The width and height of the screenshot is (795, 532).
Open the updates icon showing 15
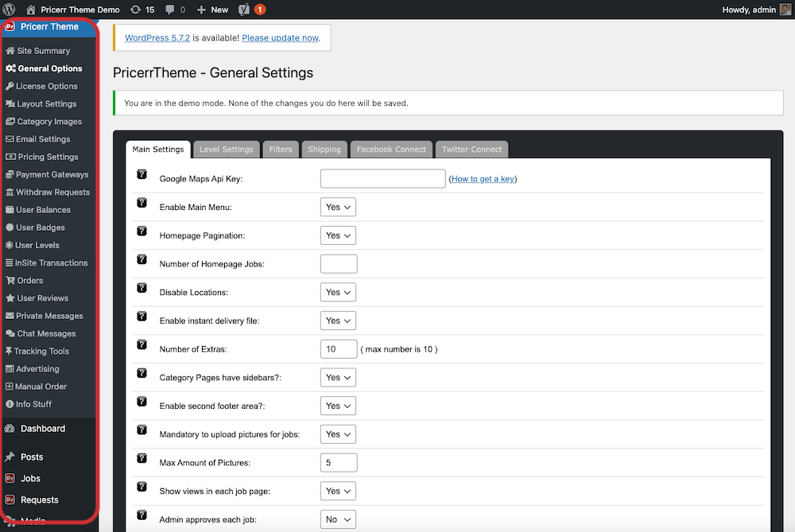point(142,10)
